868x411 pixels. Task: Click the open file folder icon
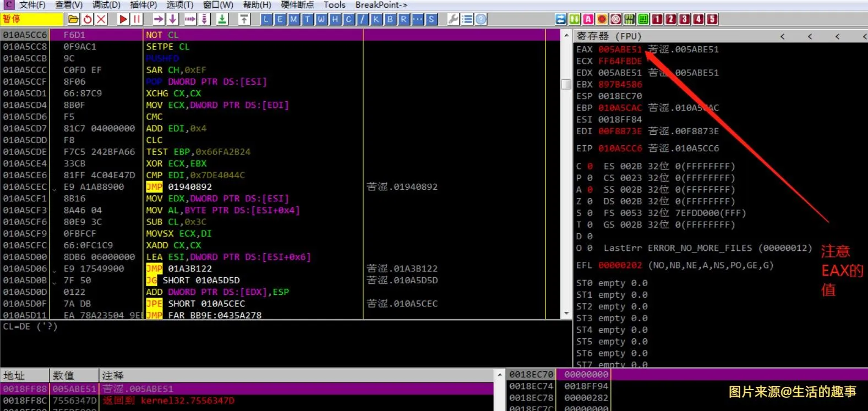[73, 19]
